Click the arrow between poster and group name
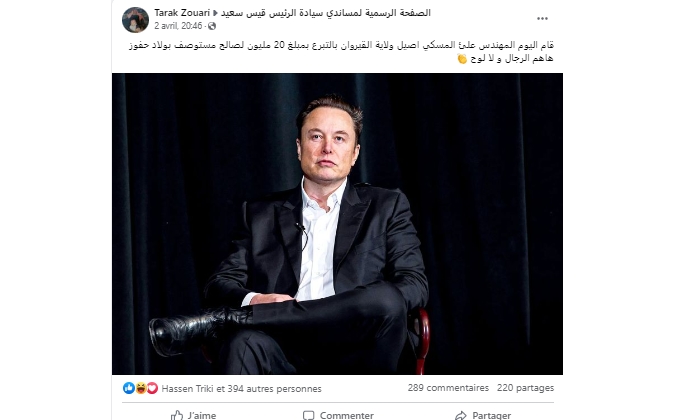This screenshot has height=420, width=675. click(216, 13)
